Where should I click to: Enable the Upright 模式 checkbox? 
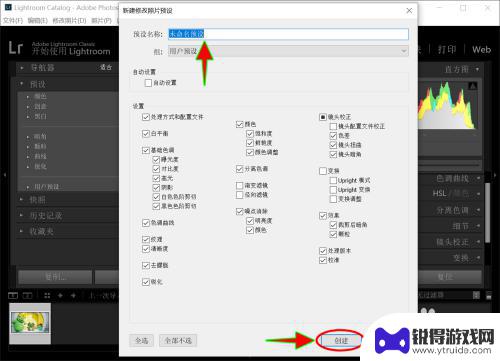point(333,180)
